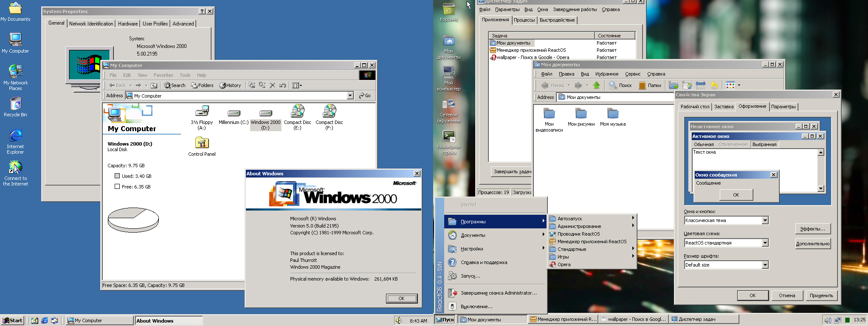Click Применить button
This screenshot has width=868, height=326.
coord(821,295)
